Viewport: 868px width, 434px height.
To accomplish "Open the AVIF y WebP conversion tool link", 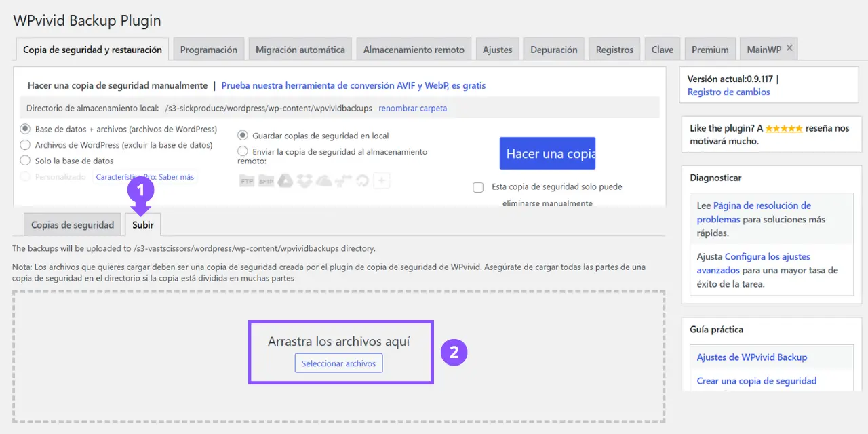I will click(353, 86).
